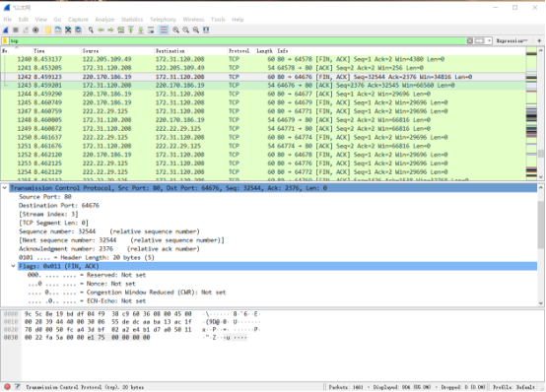Open the View menu
The image size is (546, 392).
(x=40, y=20)
